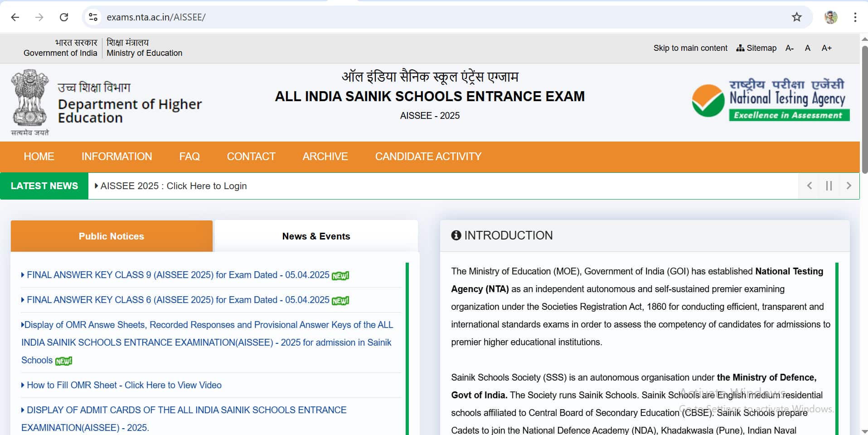This screenshot has width=868, height=435.
Task: Open the Chrome profile avatar
Action: pos(831,17)
